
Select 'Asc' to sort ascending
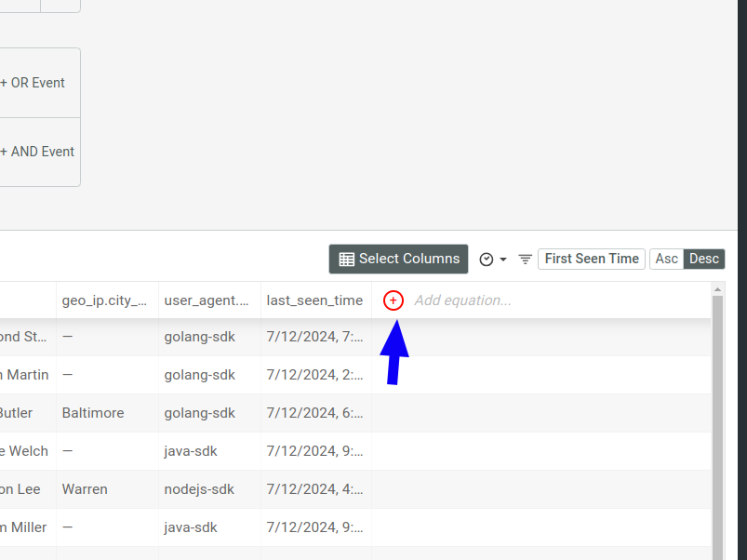point(667,259)
